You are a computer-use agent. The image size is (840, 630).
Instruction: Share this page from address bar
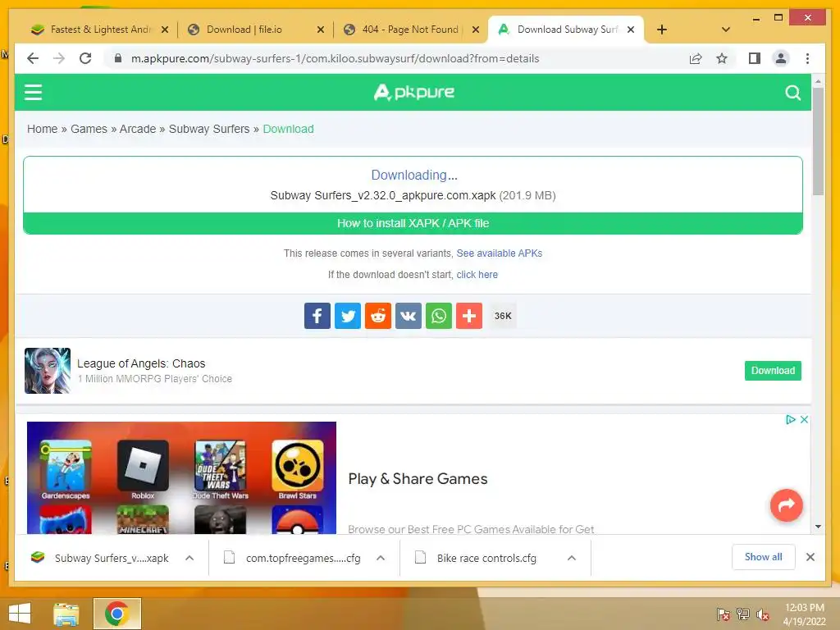[696, 58]
